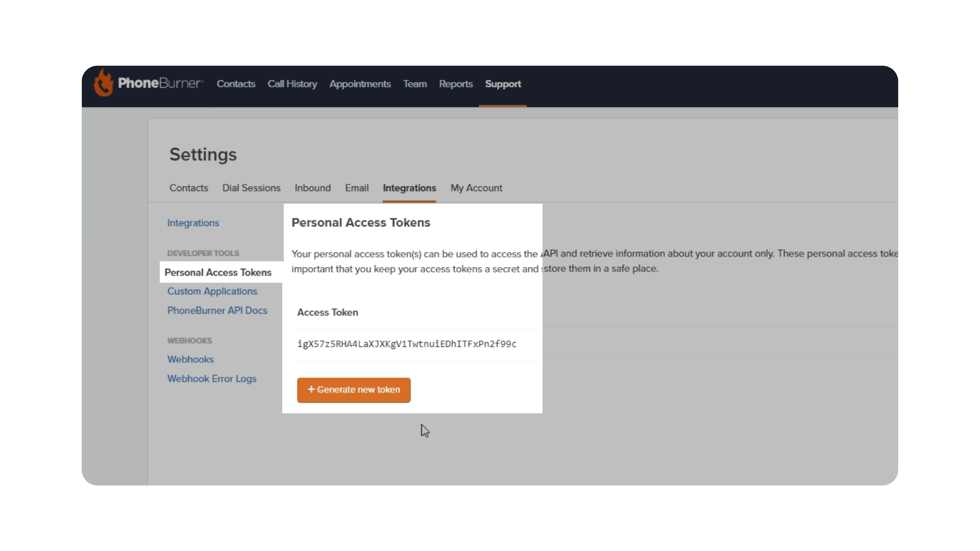The image size is (980, 551).
Task: Go to the My Account tab
Action: tap(476, 188)
